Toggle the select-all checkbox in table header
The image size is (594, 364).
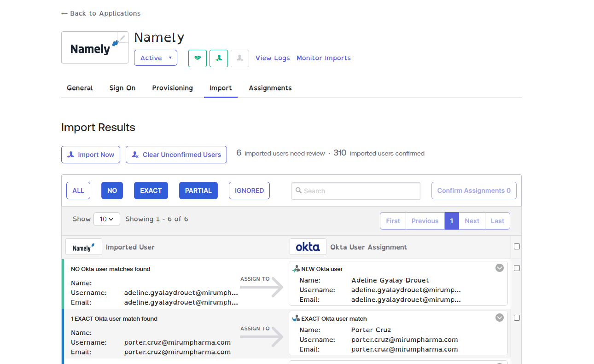pos(517,247)
